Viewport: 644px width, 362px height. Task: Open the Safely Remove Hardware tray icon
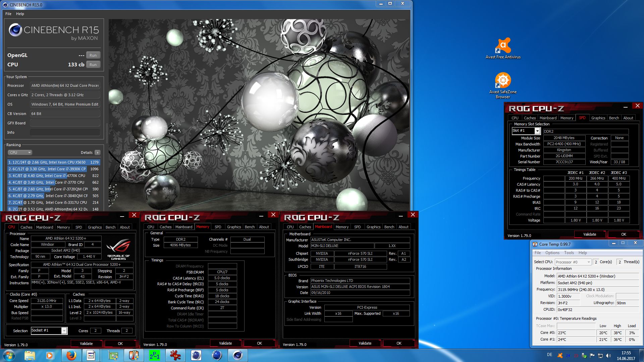point(584,356)
